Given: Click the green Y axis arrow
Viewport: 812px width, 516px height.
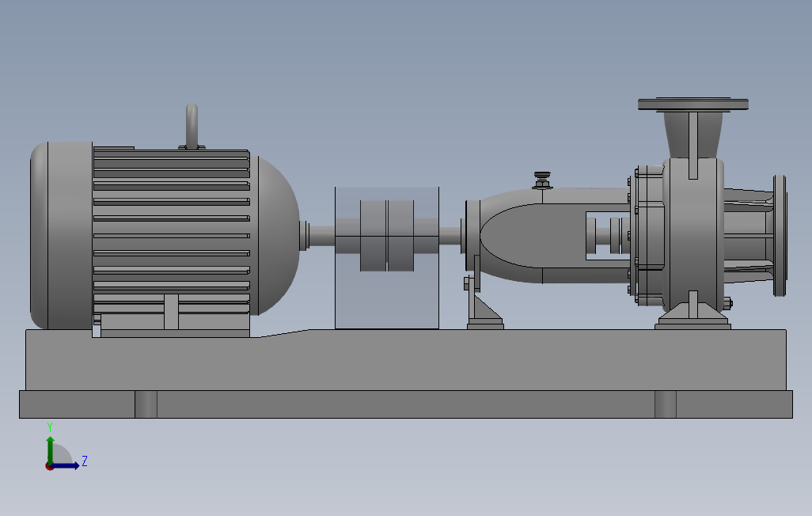Looking at the screenshot, I should click(50, 450).
